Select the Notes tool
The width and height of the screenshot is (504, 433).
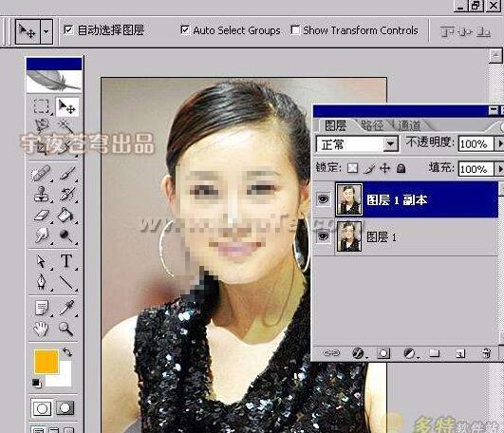41,308
